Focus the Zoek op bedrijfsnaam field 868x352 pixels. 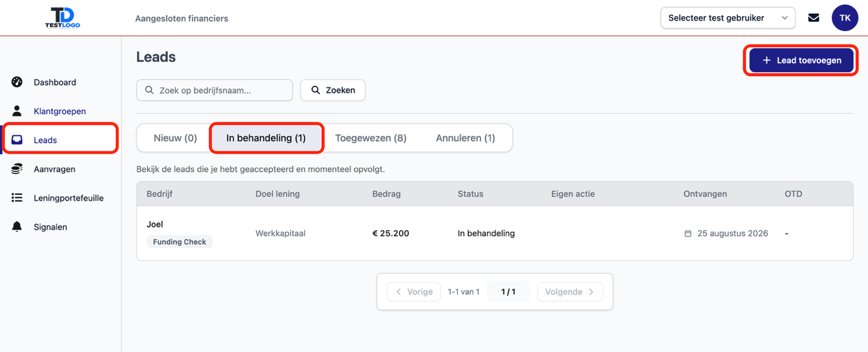coord(214,90)
